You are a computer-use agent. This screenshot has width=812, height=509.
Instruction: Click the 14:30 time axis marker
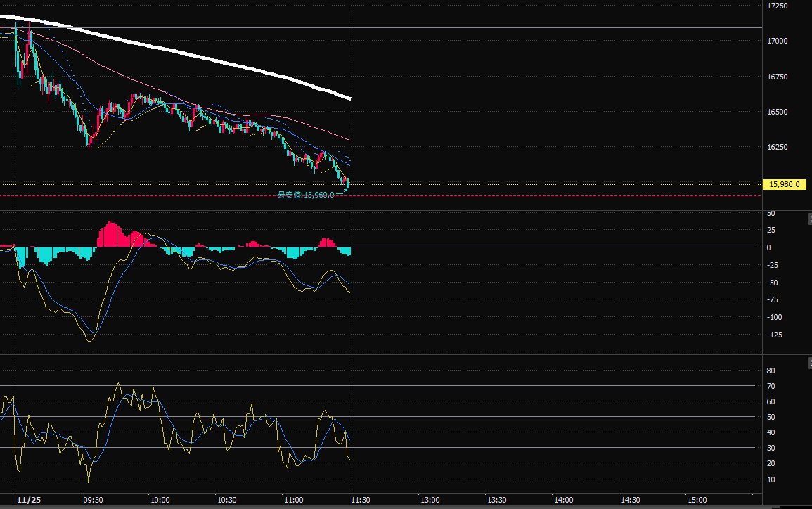click(630, 500)
